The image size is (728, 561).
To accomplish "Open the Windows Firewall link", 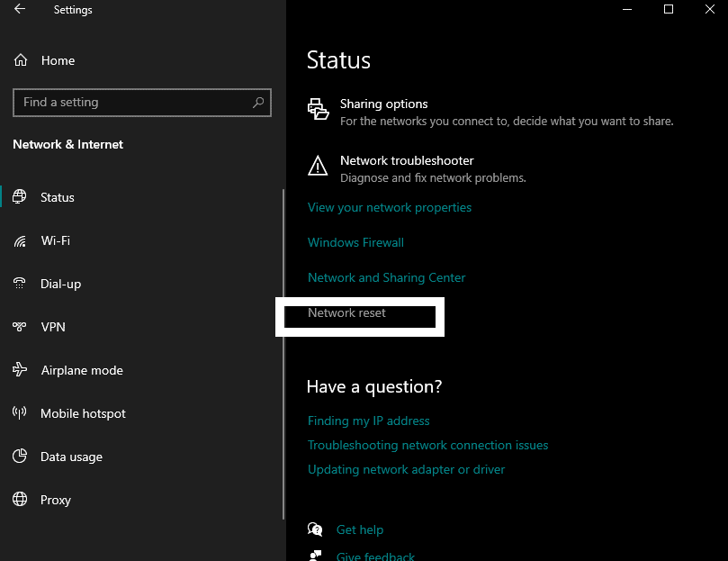I will [355, 242].
